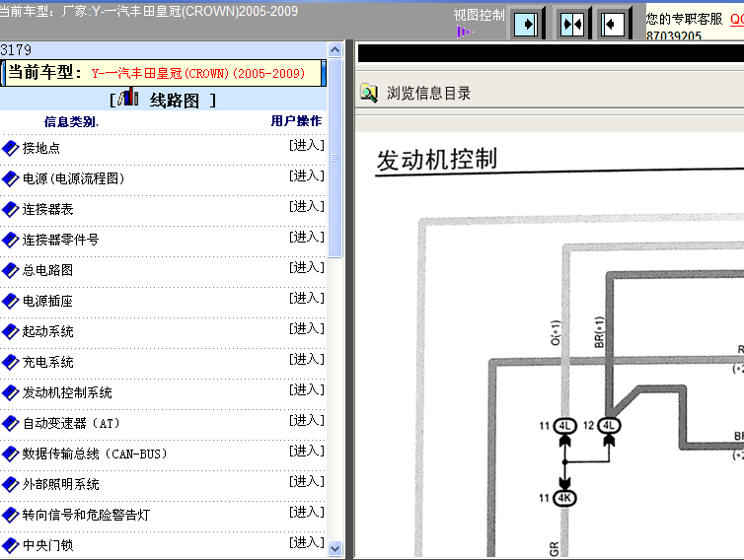744x560 pixels.
Task: Click the book icon beside 自动变速器(AT)
Action: pyautogui.click(x=10, y=423)
